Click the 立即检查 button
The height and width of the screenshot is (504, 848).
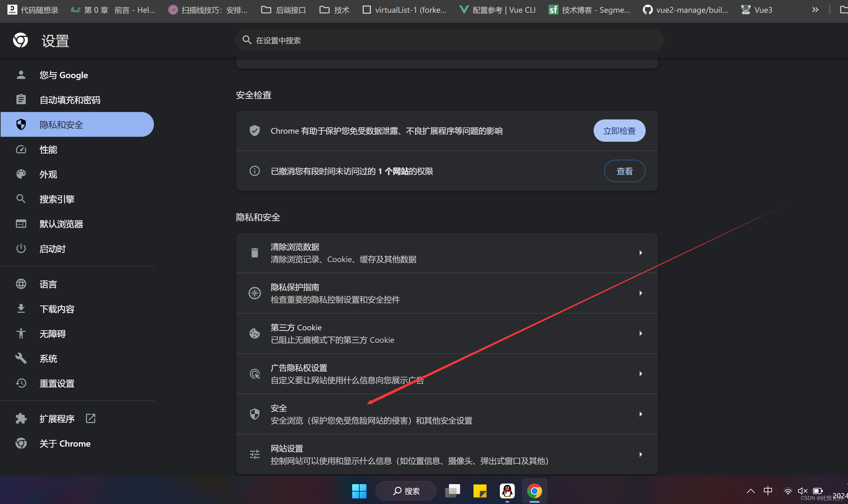click(x=619, y=131)
